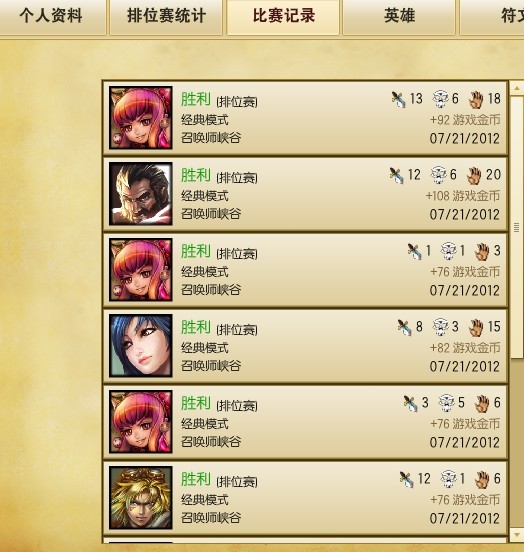The height and width of the screenshot is (552, 524).
Task: Click the blonde goggles champion portrait in last match
Action: pyautogui.click(x=141, y=498)
